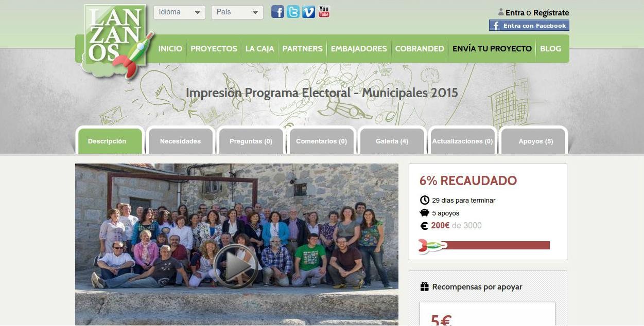Switch to the Necesidades tab
This screenshot has height=326, width=644.
pyautogui.click(x=180, y=141)
